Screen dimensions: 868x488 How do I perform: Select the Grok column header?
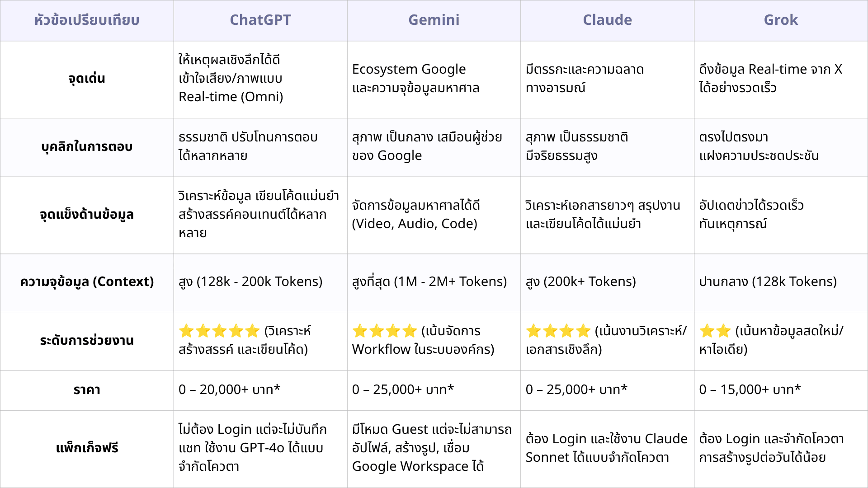pyautogui.click(x=781, y=20)
